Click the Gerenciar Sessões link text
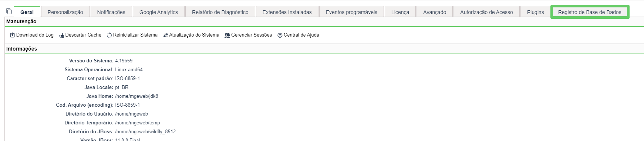 (252, 35)
